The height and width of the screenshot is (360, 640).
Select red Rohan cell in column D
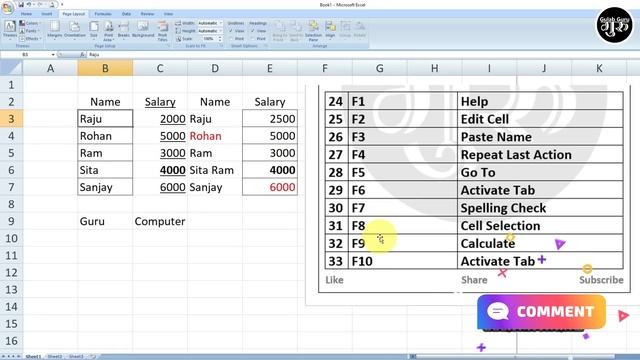(x=215, y=136)
